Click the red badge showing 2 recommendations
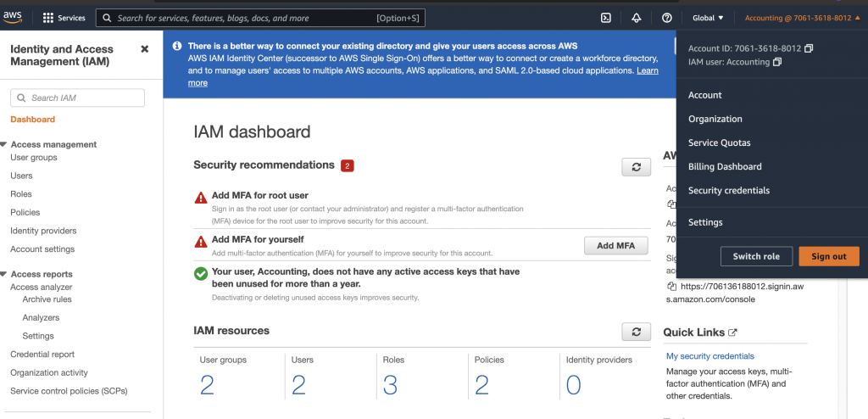This screenshot has height=419, width=868. click(x=347, y=165)
